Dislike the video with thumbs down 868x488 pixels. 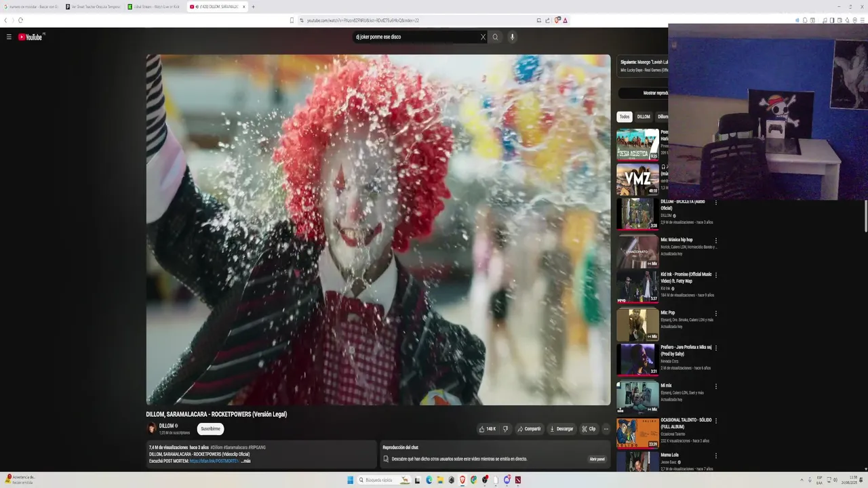(x=505, y=429)
